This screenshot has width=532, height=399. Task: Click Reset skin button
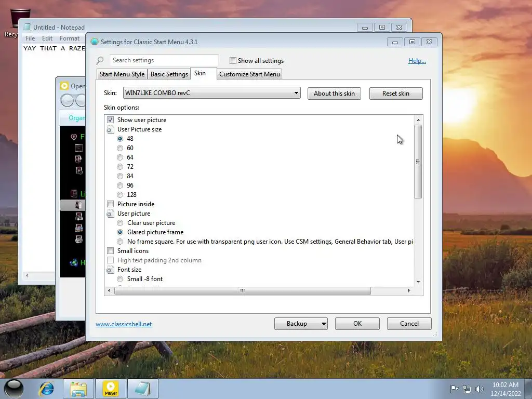click(x=396, y=94)
